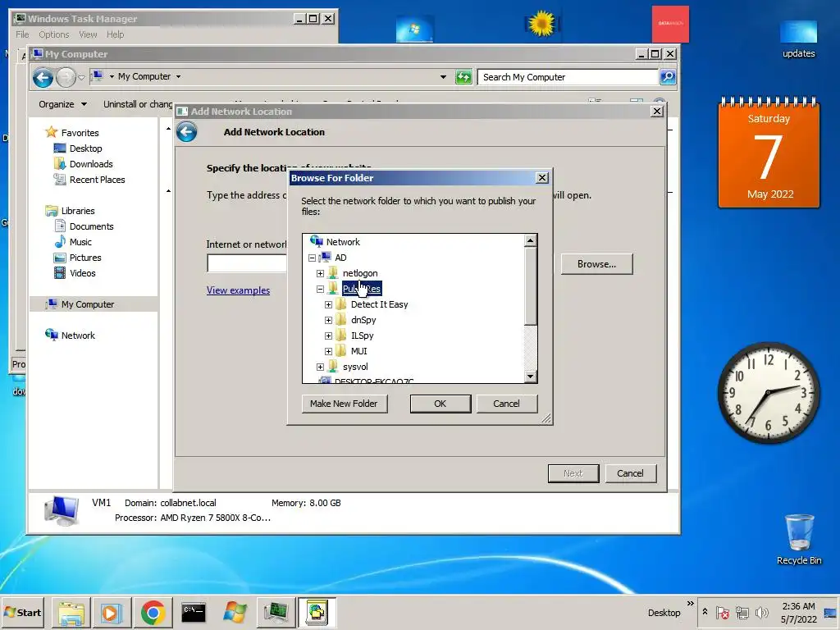Click the Internet or network address field

pos(248,263)
